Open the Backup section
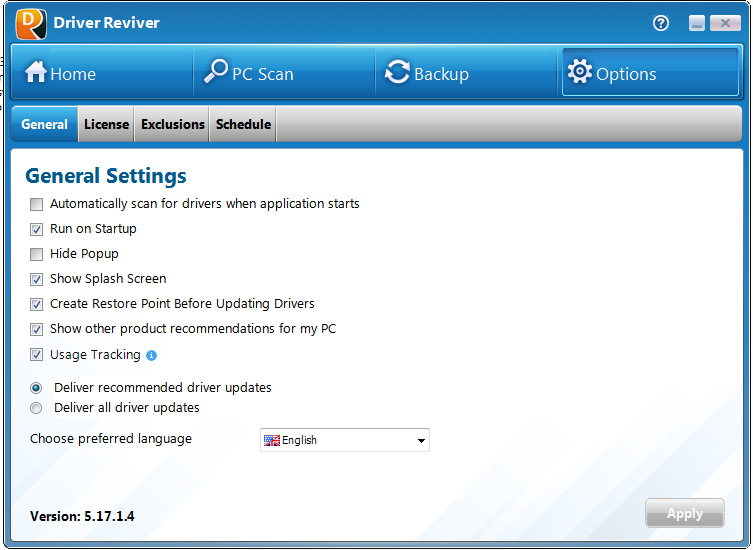753x550 pixels. 466,73
